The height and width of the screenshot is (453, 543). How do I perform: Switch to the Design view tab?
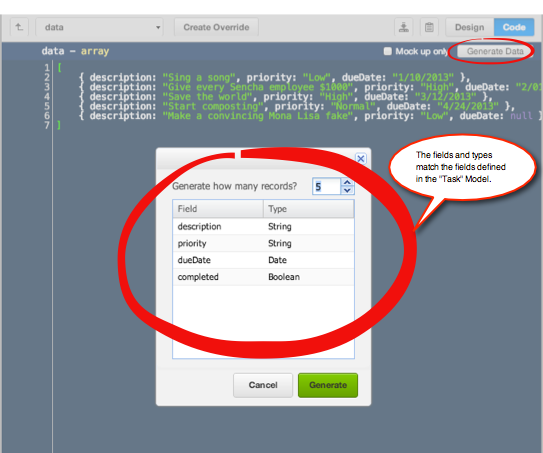tap(470, 27)
